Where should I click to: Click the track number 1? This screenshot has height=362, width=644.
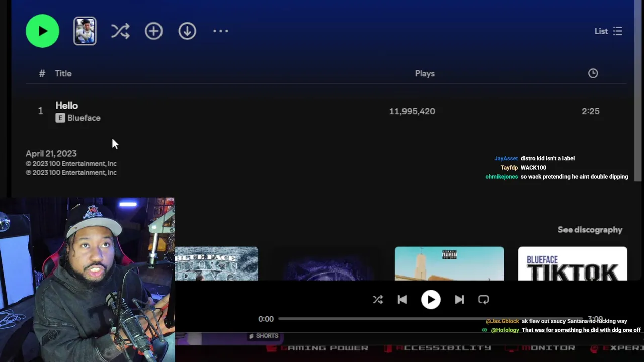(41, 111)
